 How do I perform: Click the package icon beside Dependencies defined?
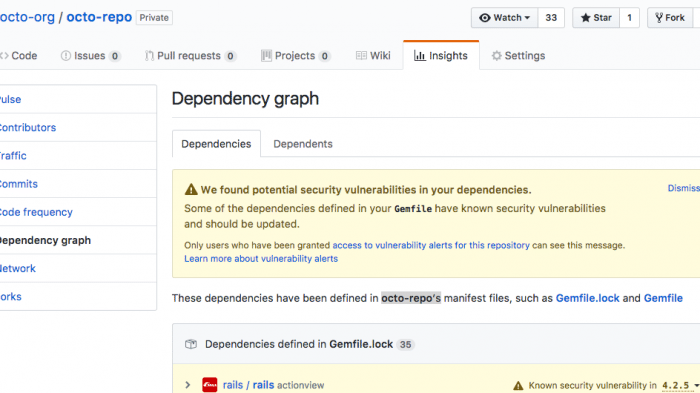coord(191,344)
